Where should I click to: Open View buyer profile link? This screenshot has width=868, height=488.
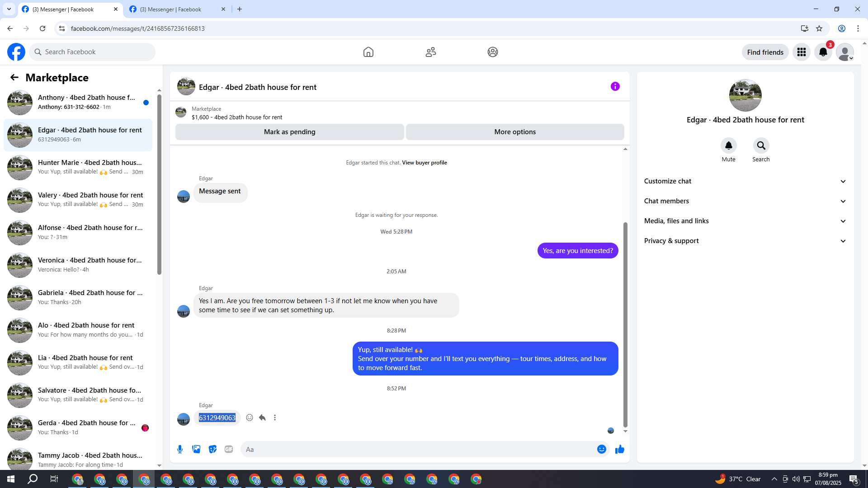(x=425, y=163)
